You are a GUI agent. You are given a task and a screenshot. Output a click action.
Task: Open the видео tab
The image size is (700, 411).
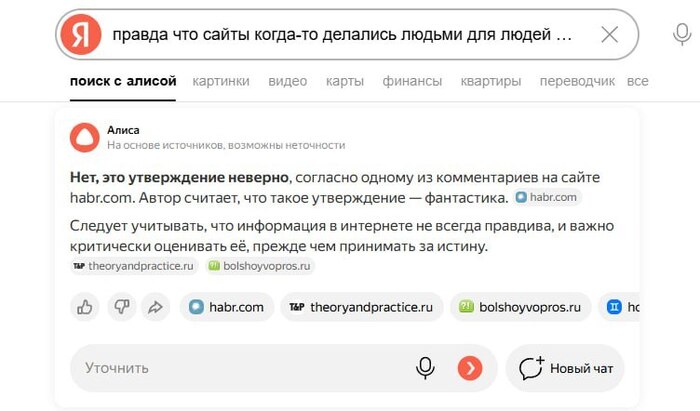[288, 81]
